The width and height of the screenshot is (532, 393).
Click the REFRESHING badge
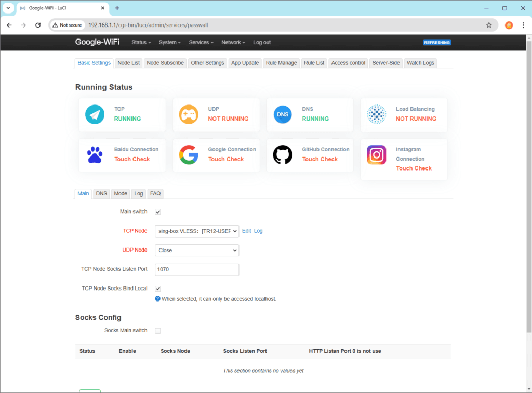coord(437,43)
